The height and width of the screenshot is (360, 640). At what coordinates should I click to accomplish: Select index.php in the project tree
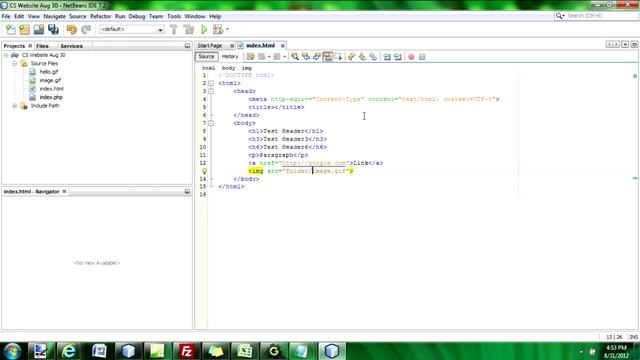(51, 97)
